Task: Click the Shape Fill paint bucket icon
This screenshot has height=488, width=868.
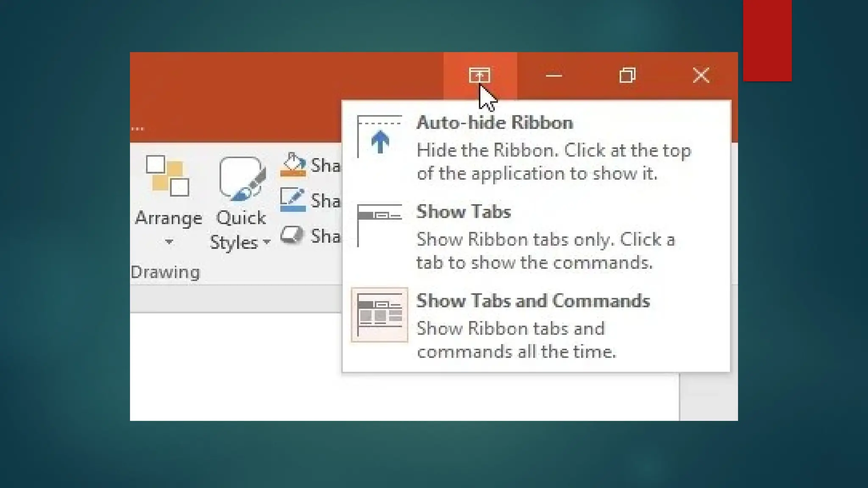Action: pyautogui.click(x=293, y=165)
